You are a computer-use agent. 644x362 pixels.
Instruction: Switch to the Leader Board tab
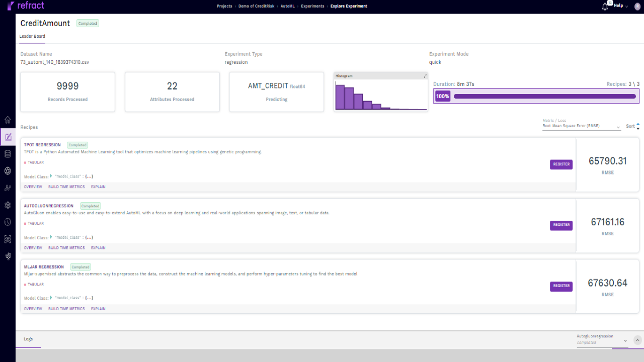pyautogui.click(x=32, y=36)
